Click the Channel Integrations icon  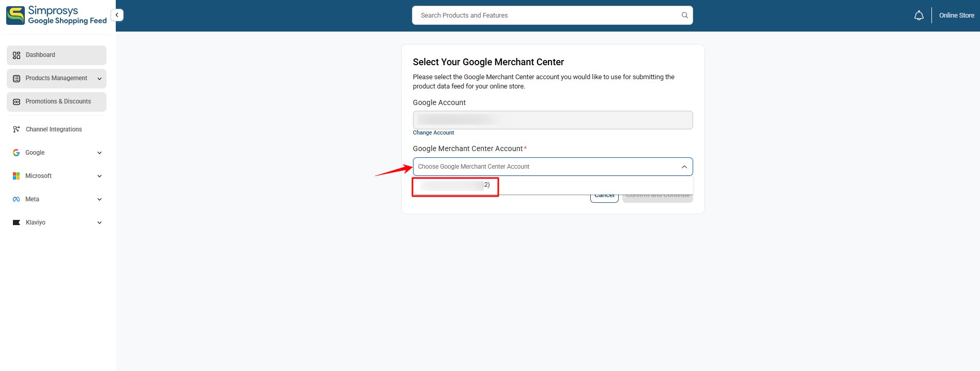click(17, 129)
